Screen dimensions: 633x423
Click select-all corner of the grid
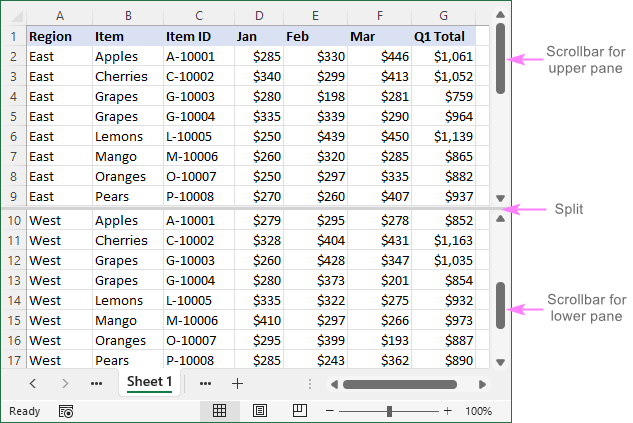coord(14,16)
